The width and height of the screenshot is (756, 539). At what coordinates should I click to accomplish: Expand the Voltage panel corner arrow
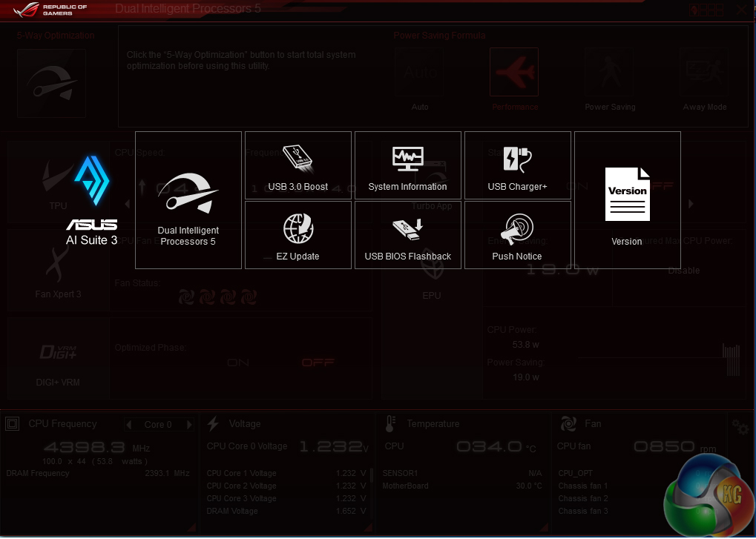(x=368, y=527)
